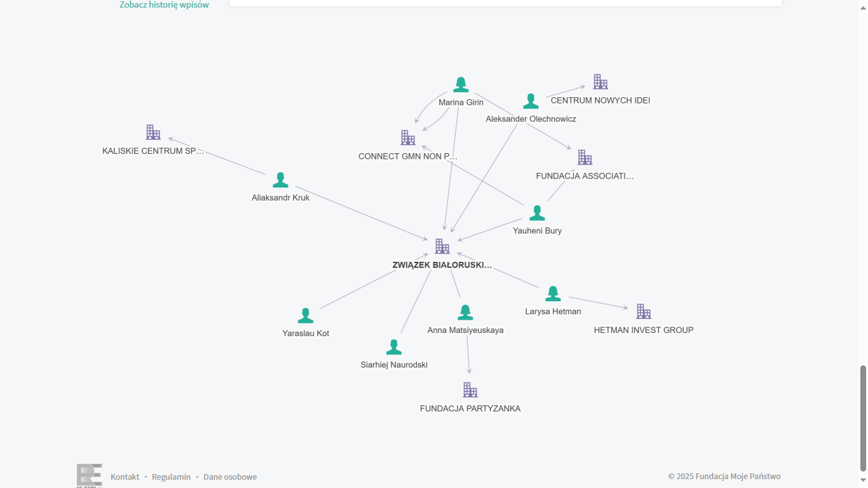868x488 pixels.
Task: Select the Siarhiej Naurodski person icon
Action: tap(394, 347)
